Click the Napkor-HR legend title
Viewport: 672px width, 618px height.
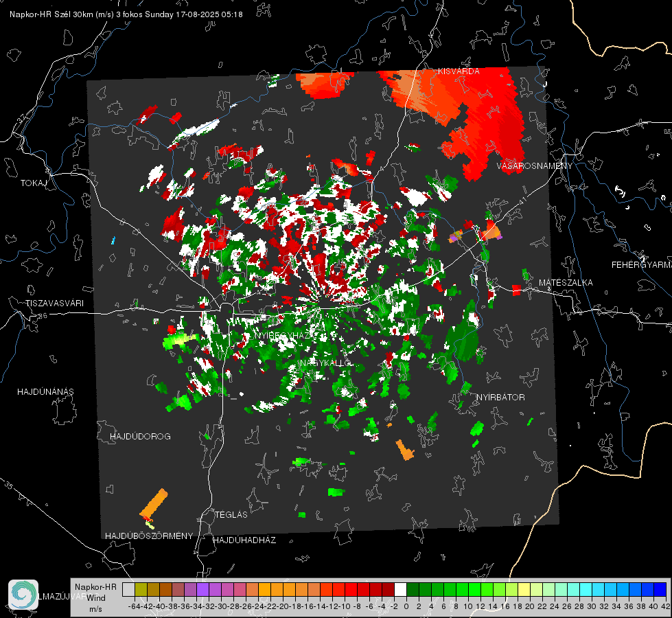pos(95,586)
